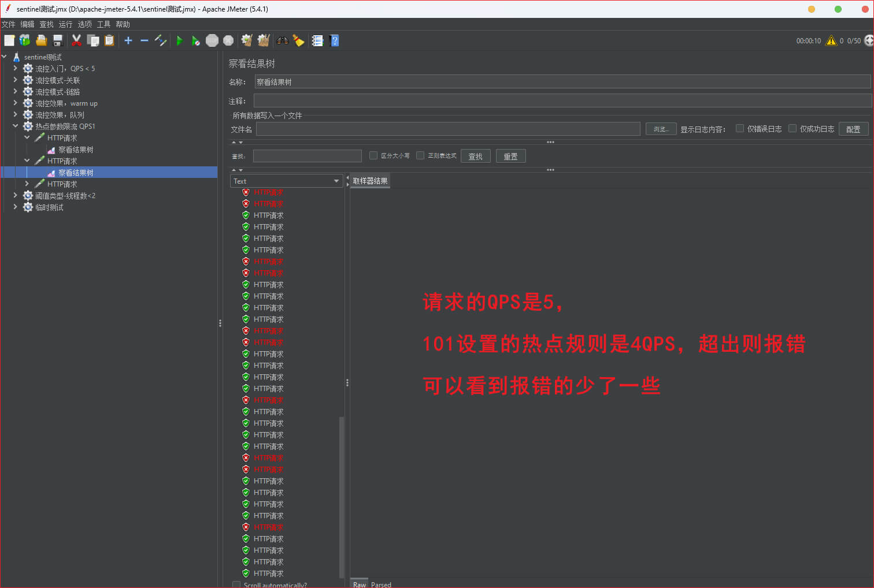Open the 编辑 menu
Image resolution: width=874 pixels, height=588 pixels.
[28, 24]
